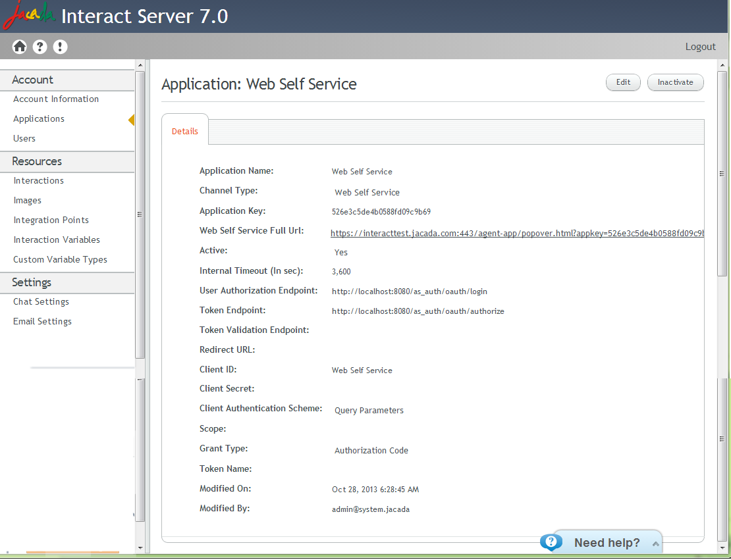Screen dimensions: 731x560
Task: Click the Interact Server 7.0 title
Action: pos(145,16)
